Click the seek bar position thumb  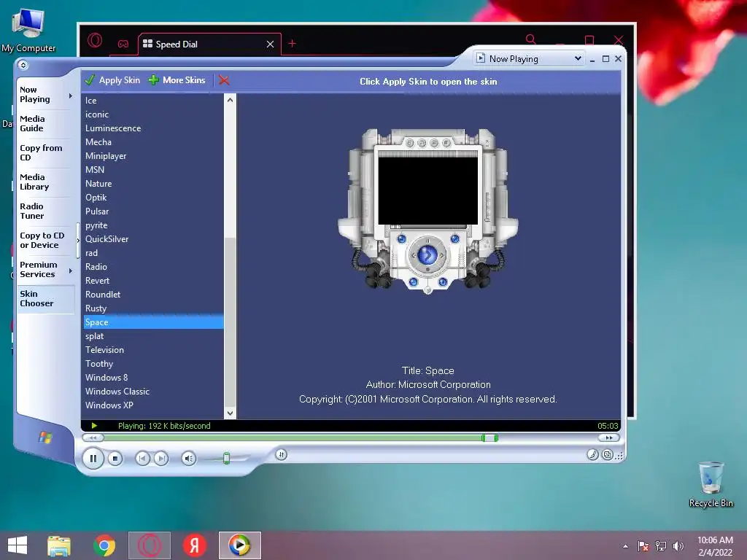[489, 438]
